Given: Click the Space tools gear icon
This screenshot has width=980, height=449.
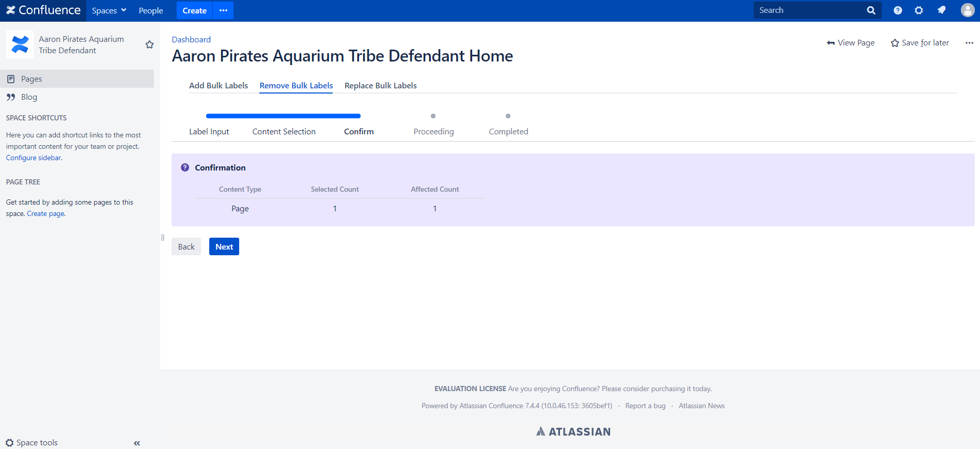Looking at the screenshot, I should coord(10,443).
